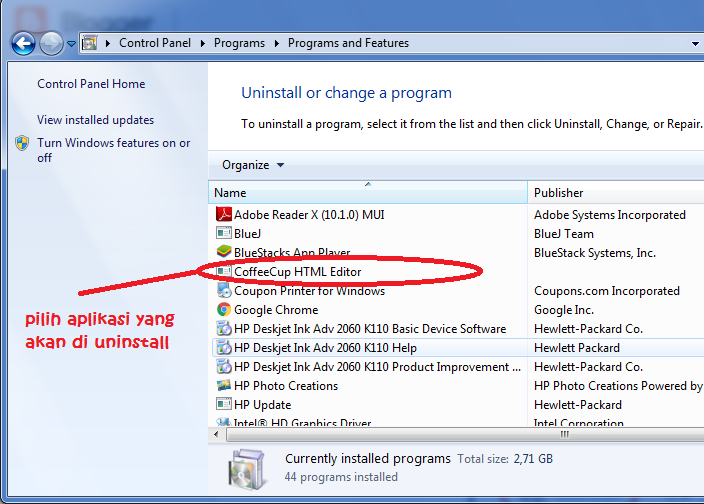Open Control Panel Home link
Viewport: 704px width, 504px height.
pyautogui.click(x=91, y=84)
